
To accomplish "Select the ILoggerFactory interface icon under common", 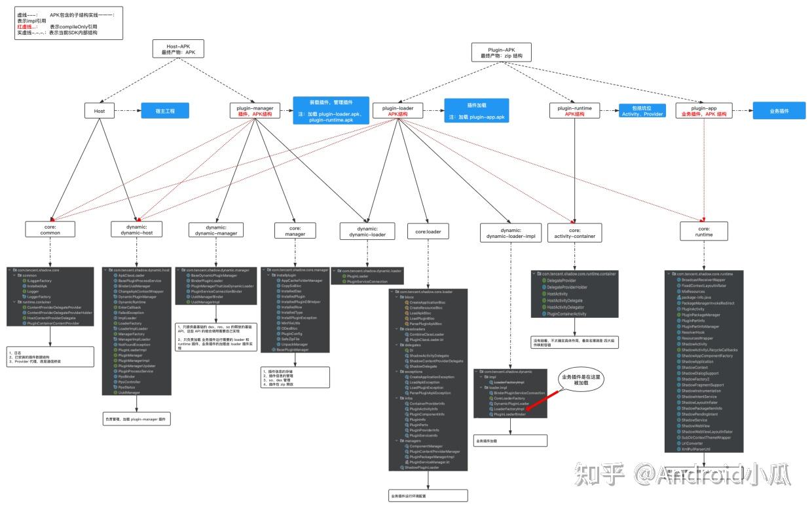I will click(x=24, y=281).
